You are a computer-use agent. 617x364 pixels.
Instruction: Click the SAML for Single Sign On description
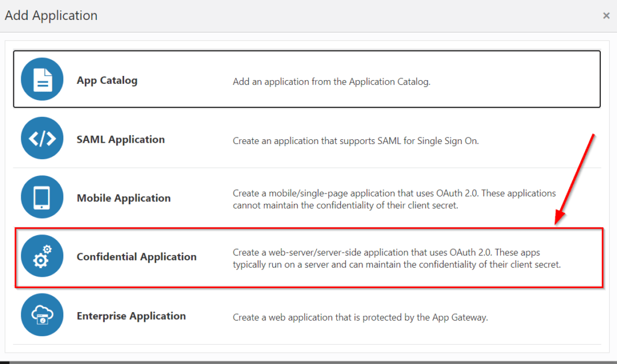pos(355,141)
